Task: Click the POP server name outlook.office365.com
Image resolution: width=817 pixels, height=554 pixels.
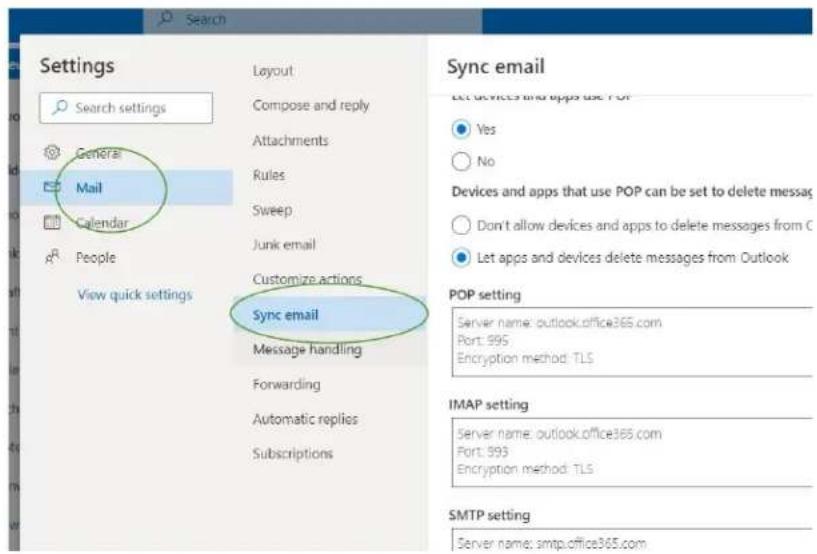Action: point(599,323)
